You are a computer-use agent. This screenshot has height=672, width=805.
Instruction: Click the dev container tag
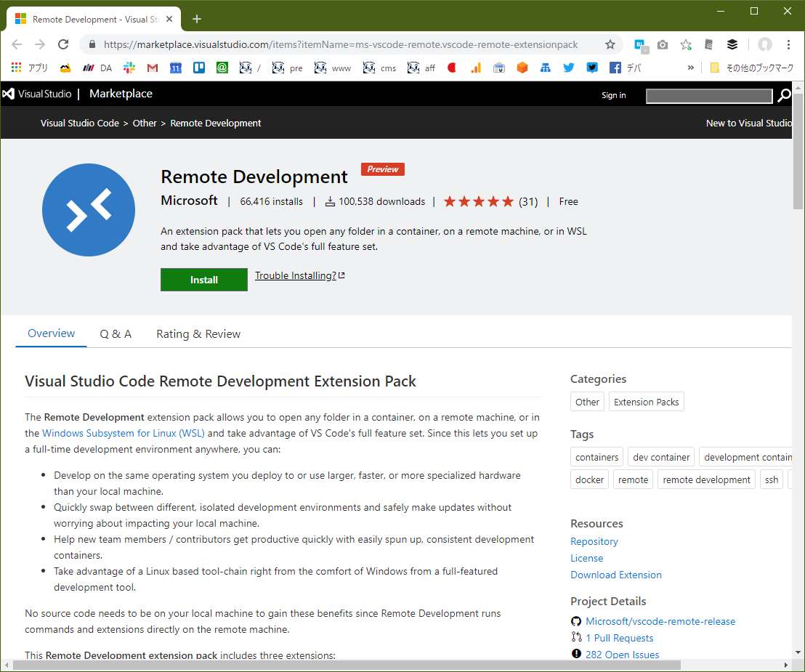[x=661, y=457]
